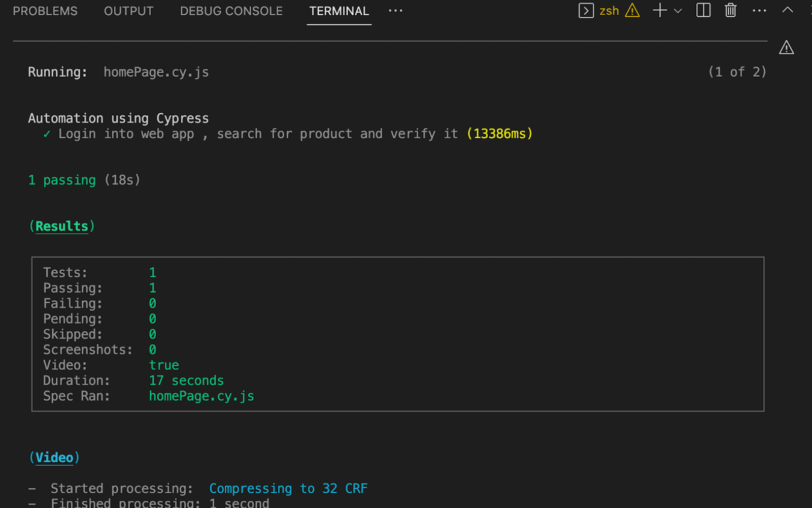Click the 1 passing summary text
The height and width of the screenshot is (508, 812).
62,180
